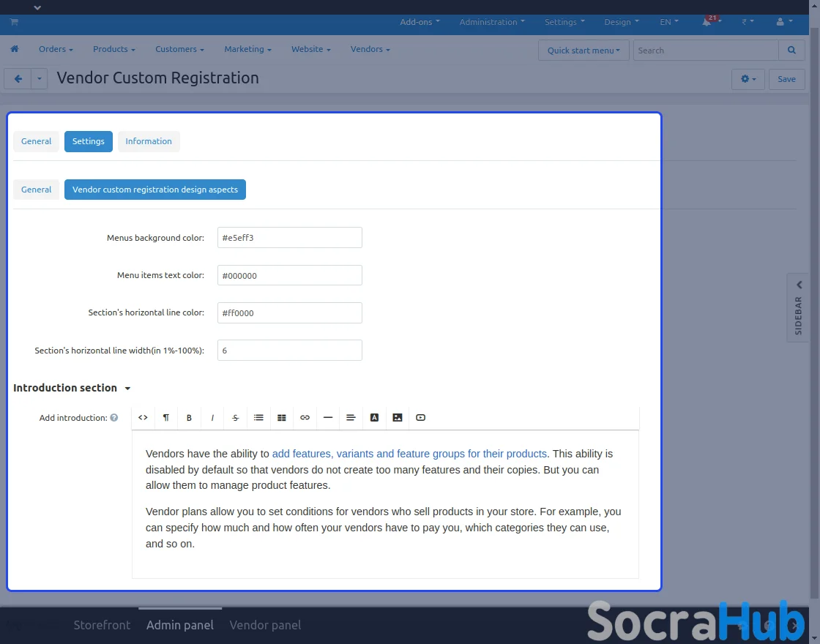The width and height of the screenshot is (820, 644).
Task: Collapse the top panel chevron
Action: (37, 7)
